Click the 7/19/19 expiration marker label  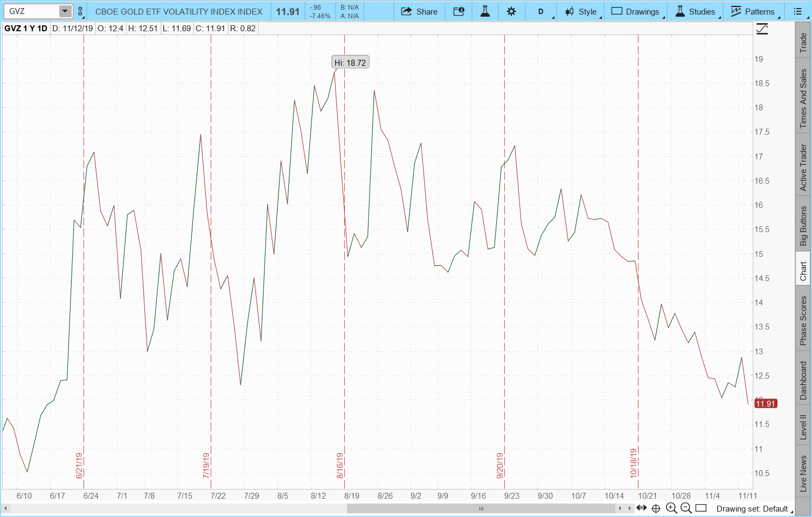[x=206, y=466]
